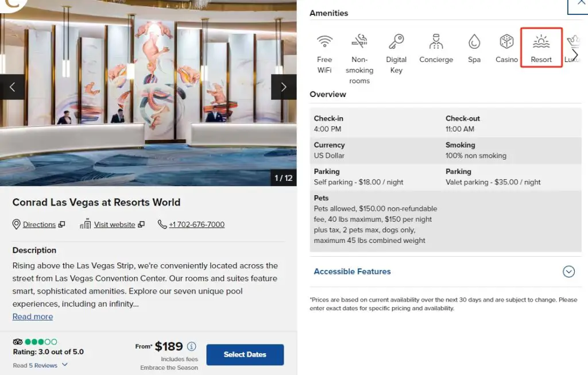Select the highlighted Resort amenity icon
This screenshot has height=375, width=588.
pyautogui.click(x=540, y=41)
